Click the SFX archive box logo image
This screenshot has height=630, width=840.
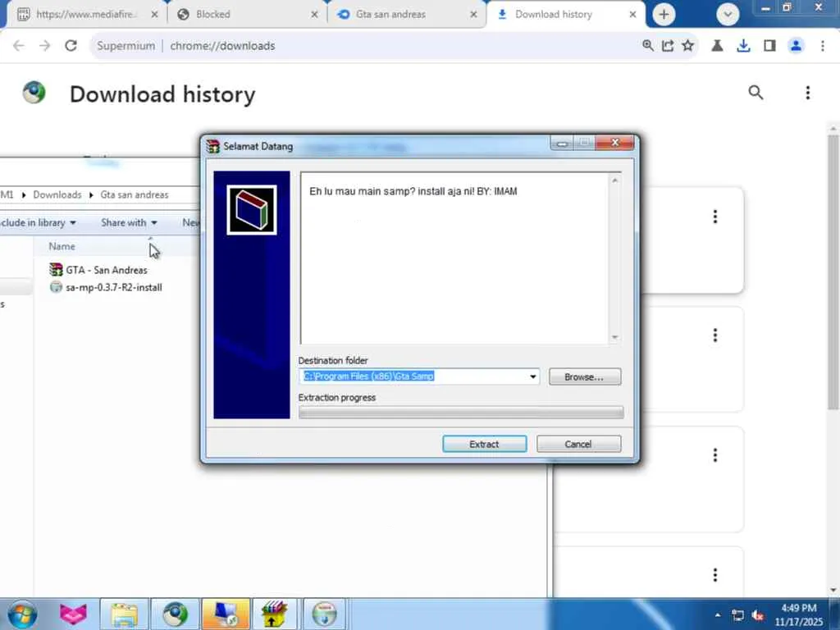[252, 210]
